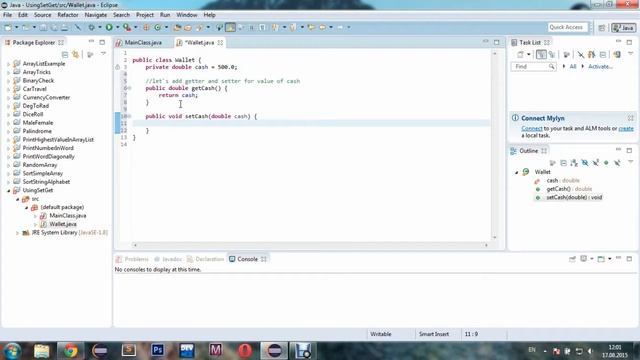Toggle Categorized view in Task List
The height and width of the screenshot is (360, 640).
(541, 54)
